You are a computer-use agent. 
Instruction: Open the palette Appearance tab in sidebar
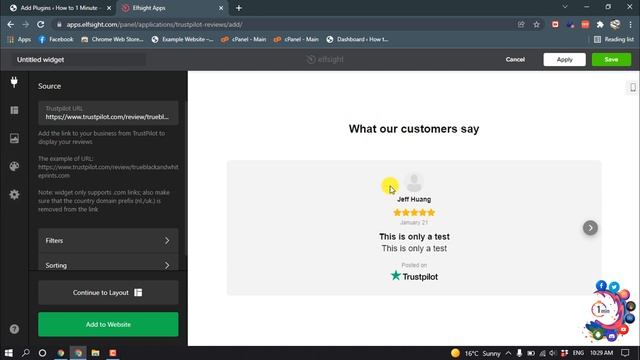(x=14, y=167)
